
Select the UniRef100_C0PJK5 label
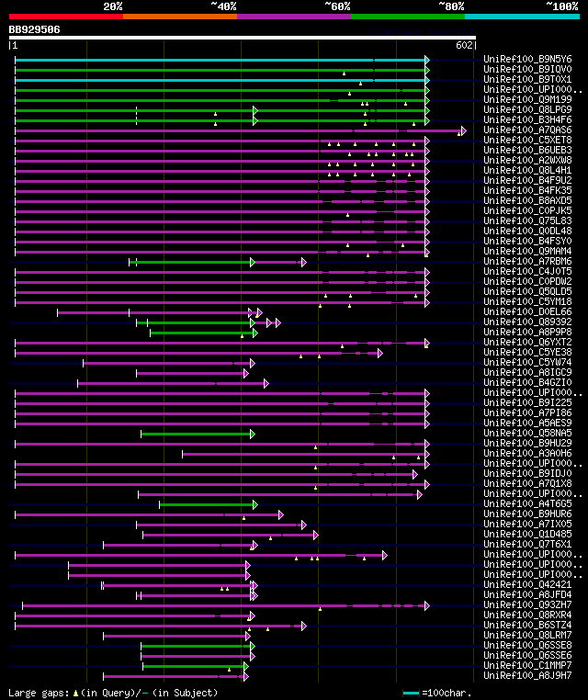(x=527, y=210)
